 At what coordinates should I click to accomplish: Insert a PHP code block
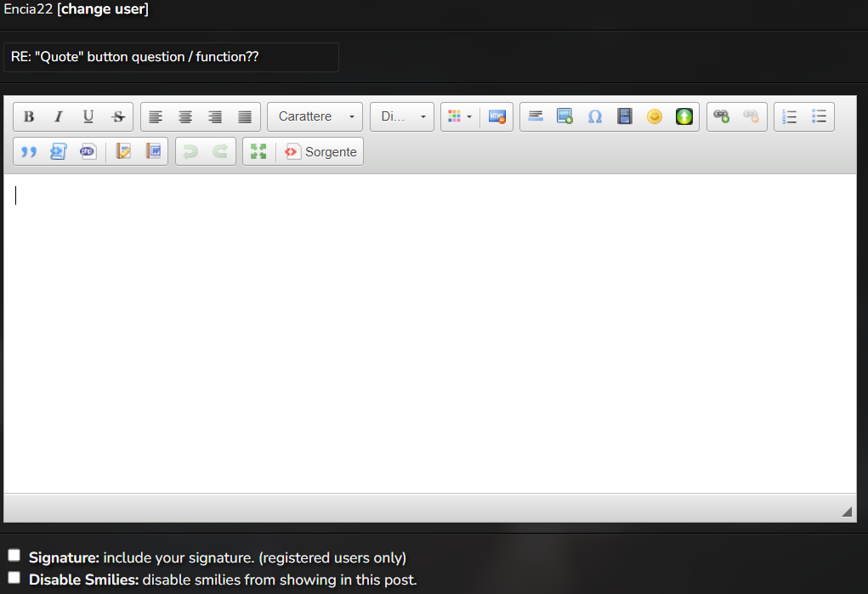(88, 151)
